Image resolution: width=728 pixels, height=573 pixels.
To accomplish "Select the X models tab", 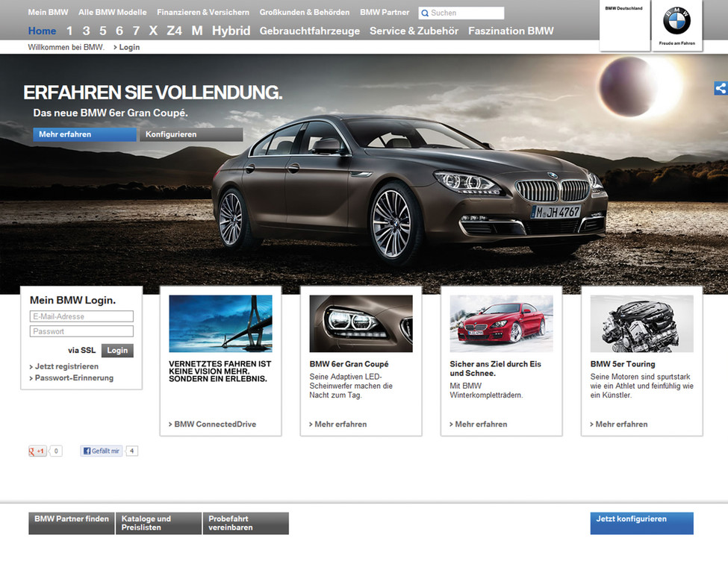I will (x=153, y=31).
